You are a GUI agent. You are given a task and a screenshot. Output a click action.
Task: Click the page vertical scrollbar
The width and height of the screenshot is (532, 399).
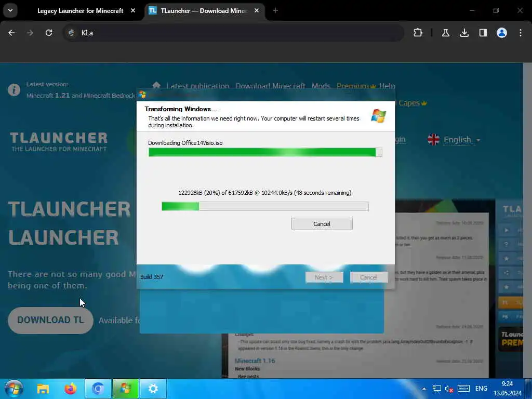527,220
